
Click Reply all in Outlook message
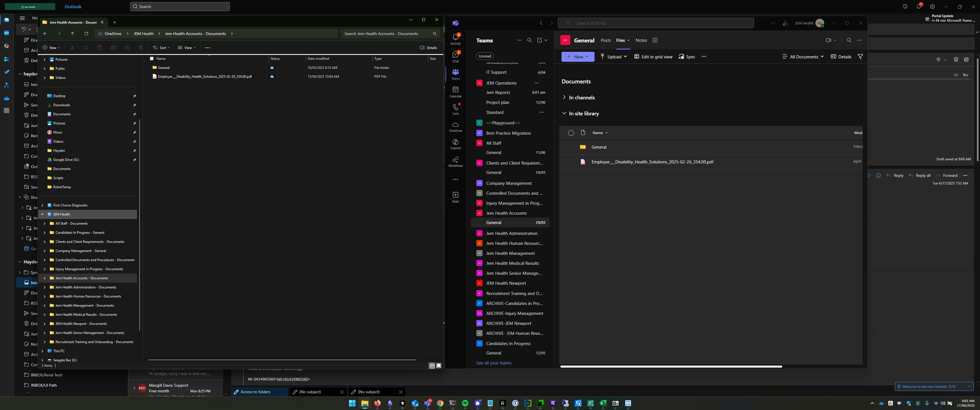coord(919,176)
